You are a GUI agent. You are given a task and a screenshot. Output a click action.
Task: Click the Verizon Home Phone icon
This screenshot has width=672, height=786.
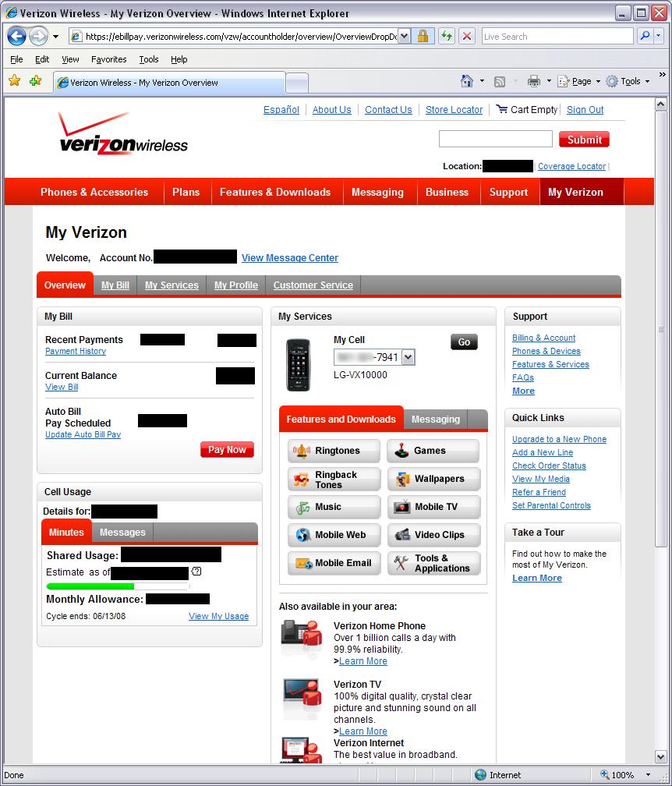[301, 636]
